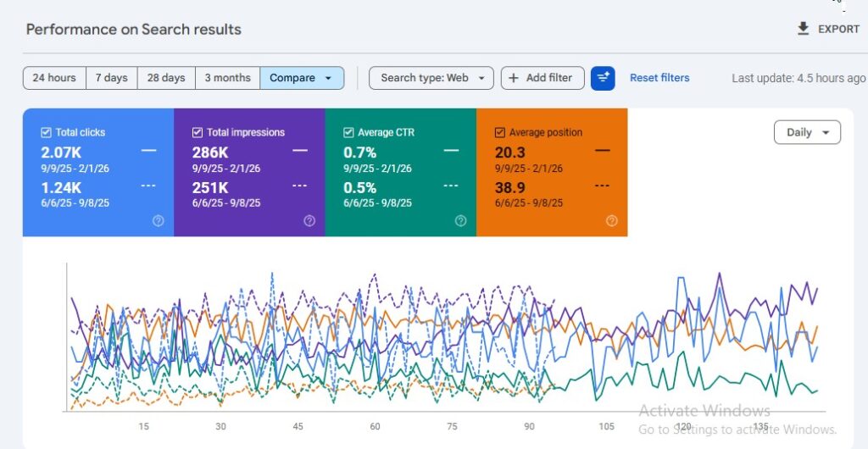Toggle the Average position checkbox

point(500,132)
